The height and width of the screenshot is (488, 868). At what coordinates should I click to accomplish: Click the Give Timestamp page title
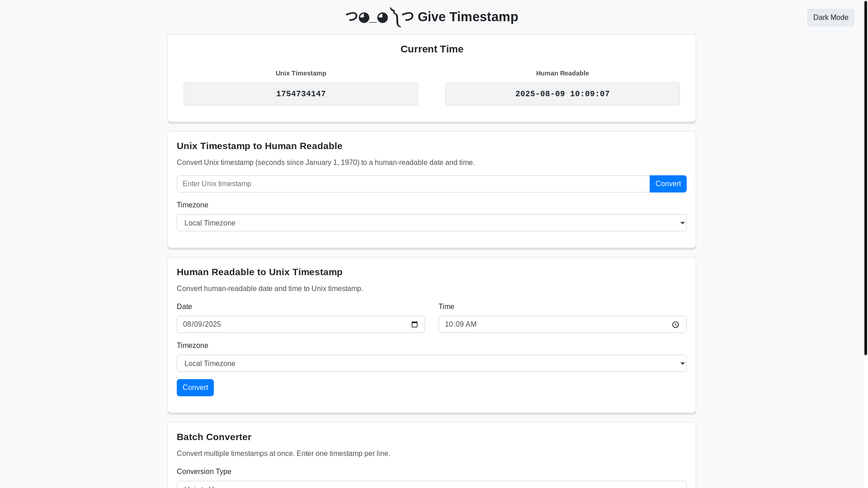[x=432, y=17]
